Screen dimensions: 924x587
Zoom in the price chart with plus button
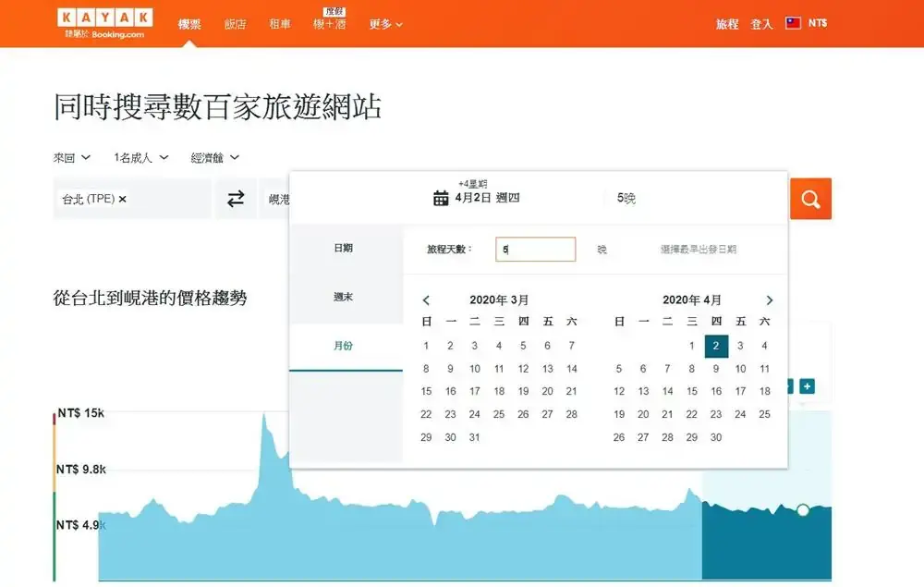coord(807,385)
